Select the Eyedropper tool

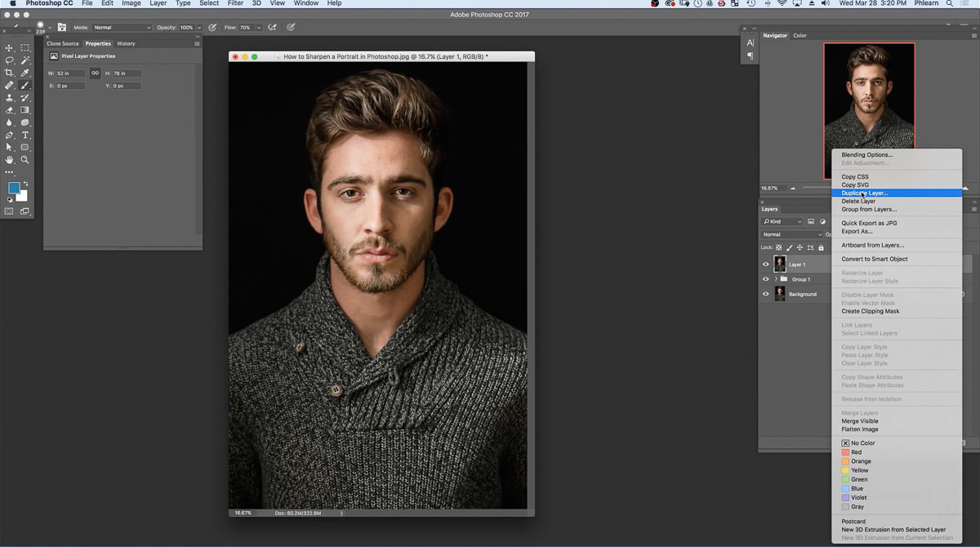pos(25,73)
